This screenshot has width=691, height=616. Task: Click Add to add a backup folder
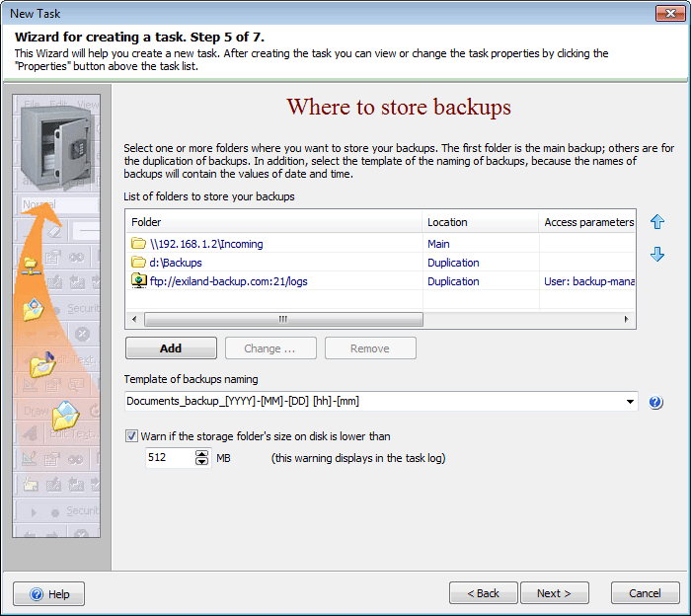171,348
